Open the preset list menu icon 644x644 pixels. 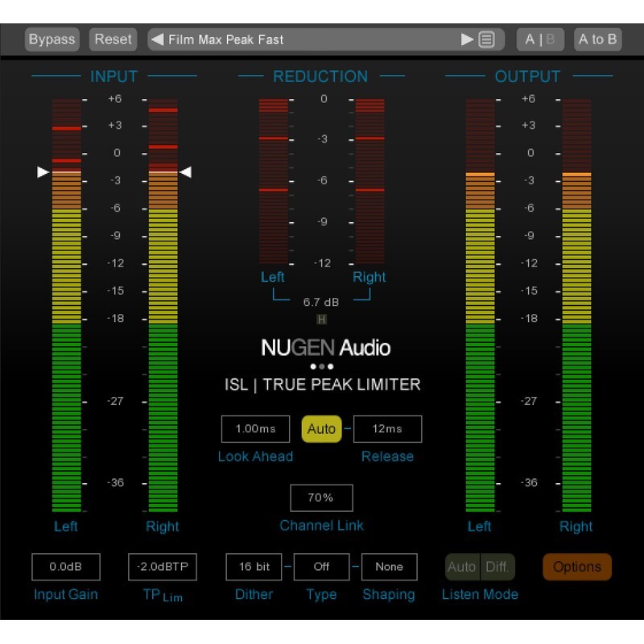click(x=486, y=39)
